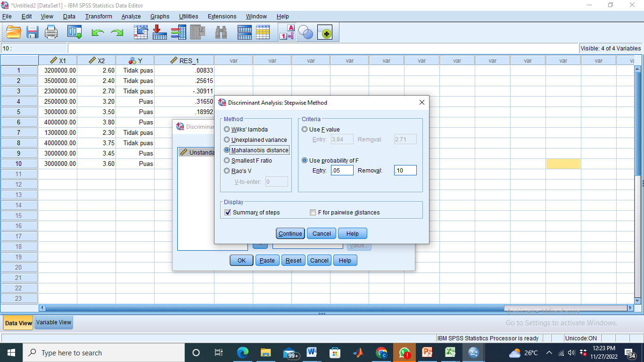Expand the taskbar hidden icons chevron
644x362 pixels.
tap(549, 353)
